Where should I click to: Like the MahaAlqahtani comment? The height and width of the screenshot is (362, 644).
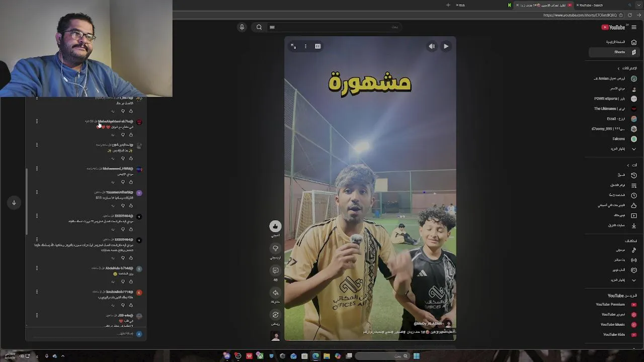(131, 135)
